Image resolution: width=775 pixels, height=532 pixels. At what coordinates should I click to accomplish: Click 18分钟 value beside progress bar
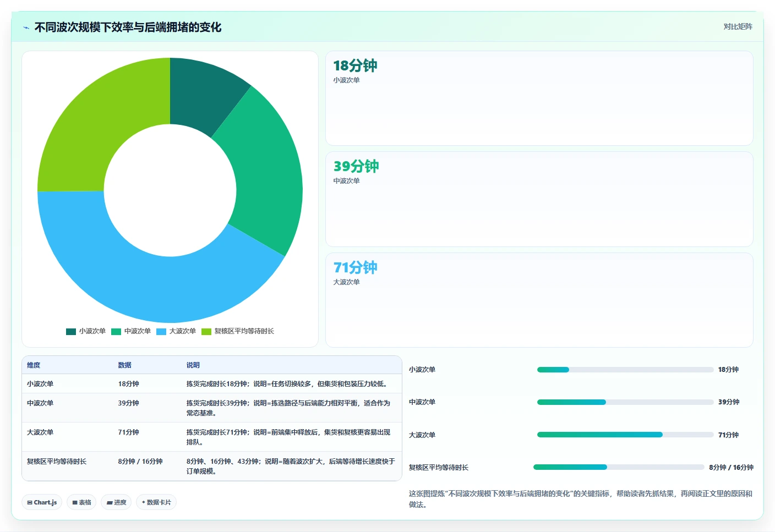tap(728, 370)
